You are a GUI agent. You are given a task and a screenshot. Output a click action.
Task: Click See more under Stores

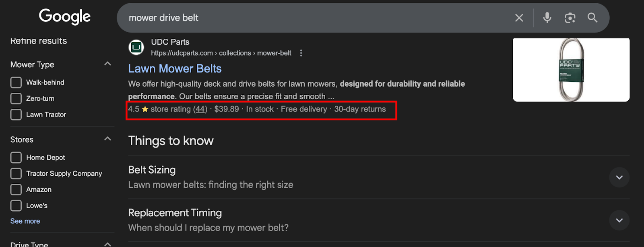25,221
